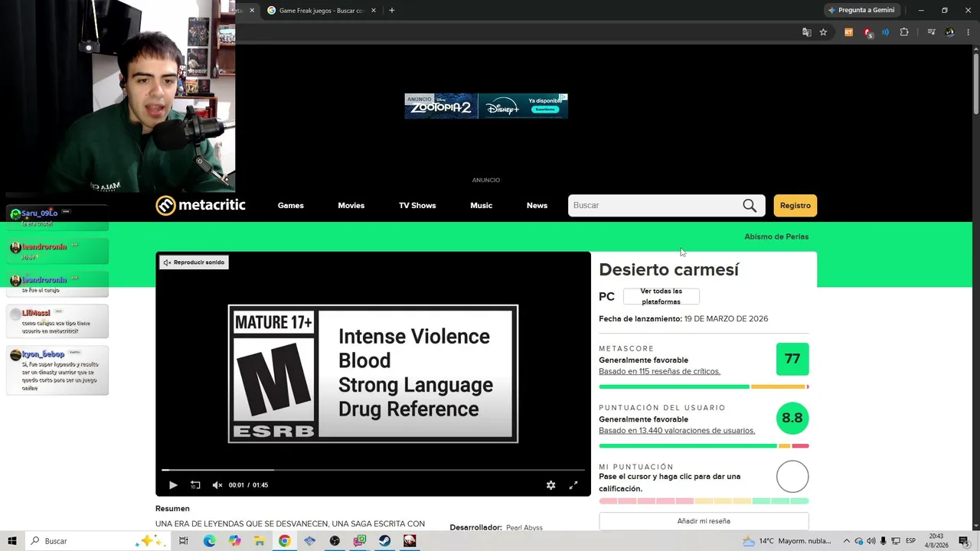
Task: Open video settings gear icon
Action: 550,485
